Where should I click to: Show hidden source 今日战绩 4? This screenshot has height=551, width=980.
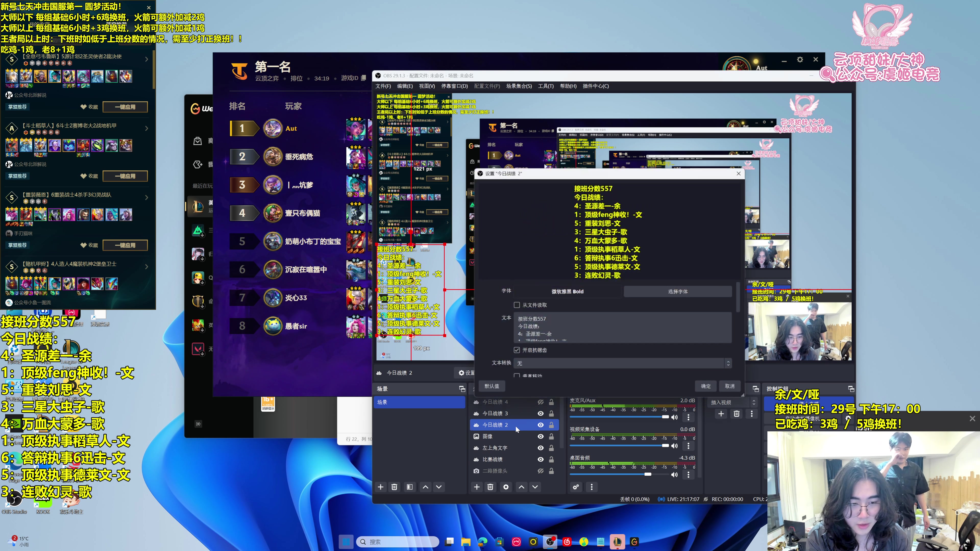541,402
